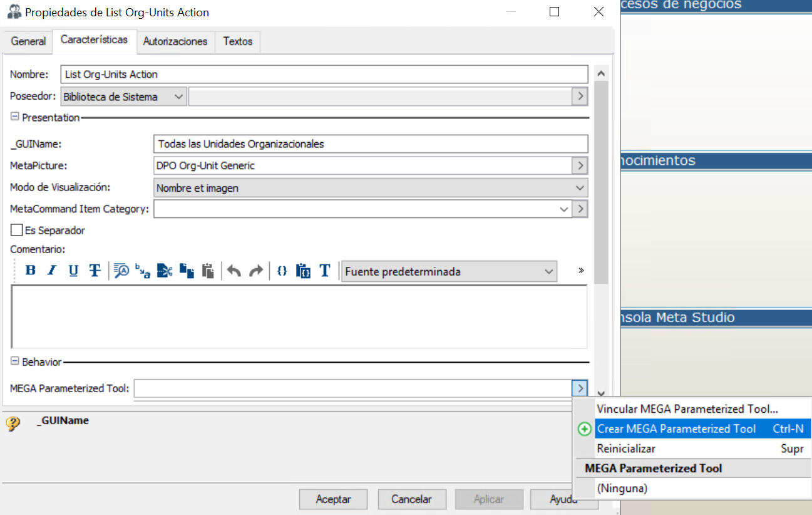Screen dimensions: 812x515
Task: Collapse the Presentation section
Action: pyautogui.click(x=15, y=117)
